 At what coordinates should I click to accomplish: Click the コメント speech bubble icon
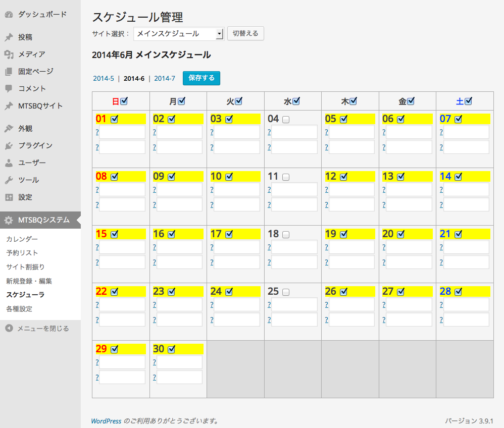click(x=9, y=89)
